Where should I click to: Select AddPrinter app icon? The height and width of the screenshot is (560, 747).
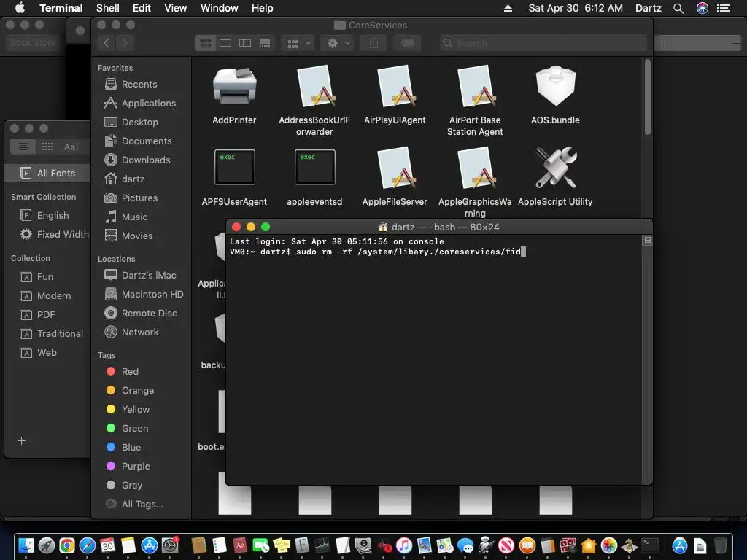click(x=234, y=87)
